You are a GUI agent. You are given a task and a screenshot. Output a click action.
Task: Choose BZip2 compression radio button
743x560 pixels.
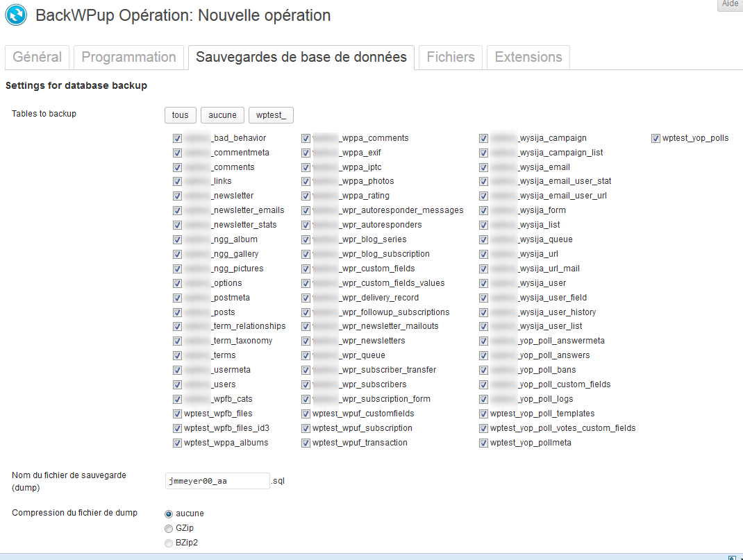pos(169,543)
